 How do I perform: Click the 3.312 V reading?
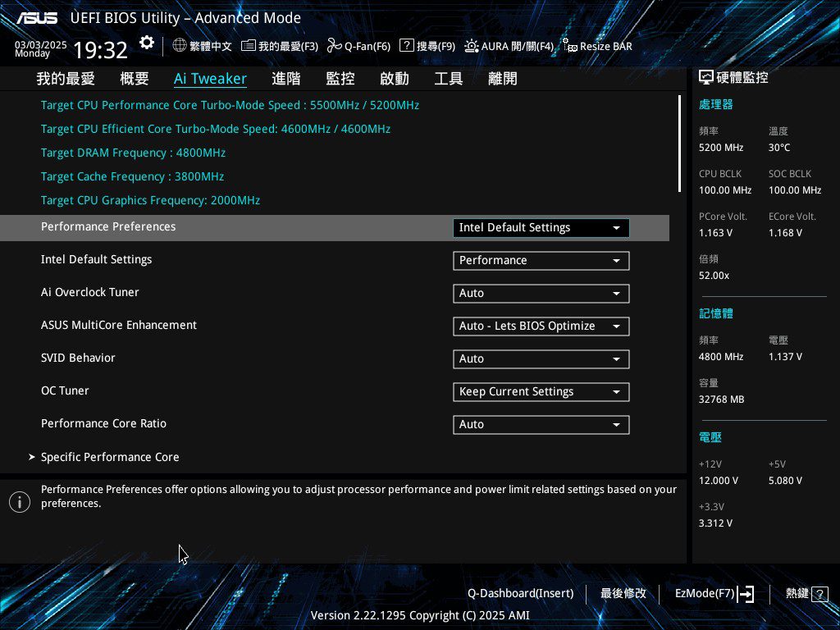tap(715, 523)
